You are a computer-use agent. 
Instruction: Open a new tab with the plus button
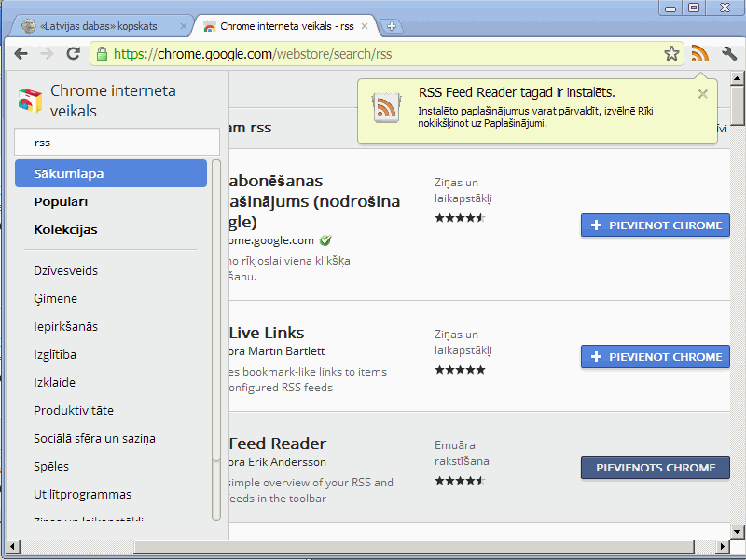click(x=392, y=26)
